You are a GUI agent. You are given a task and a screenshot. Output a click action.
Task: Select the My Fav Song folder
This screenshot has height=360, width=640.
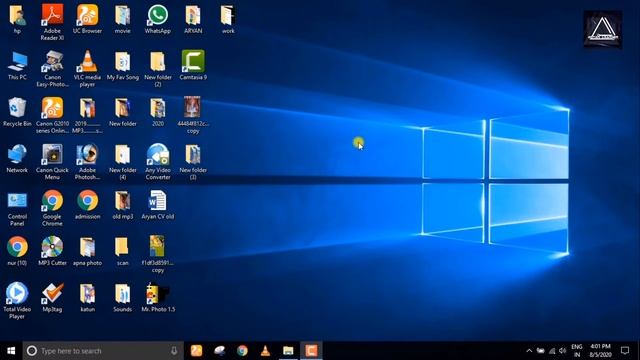coord(122,65)
